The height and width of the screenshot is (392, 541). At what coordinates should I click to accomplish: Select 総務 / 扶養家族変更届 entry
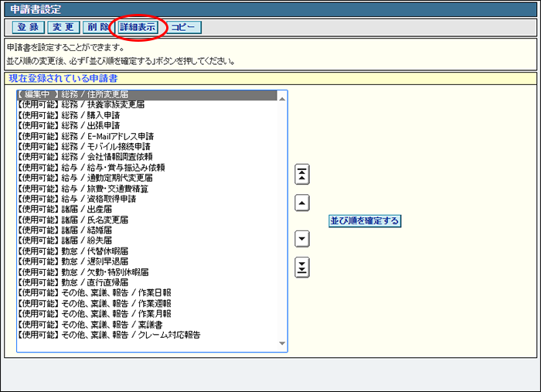coord(147,104)
